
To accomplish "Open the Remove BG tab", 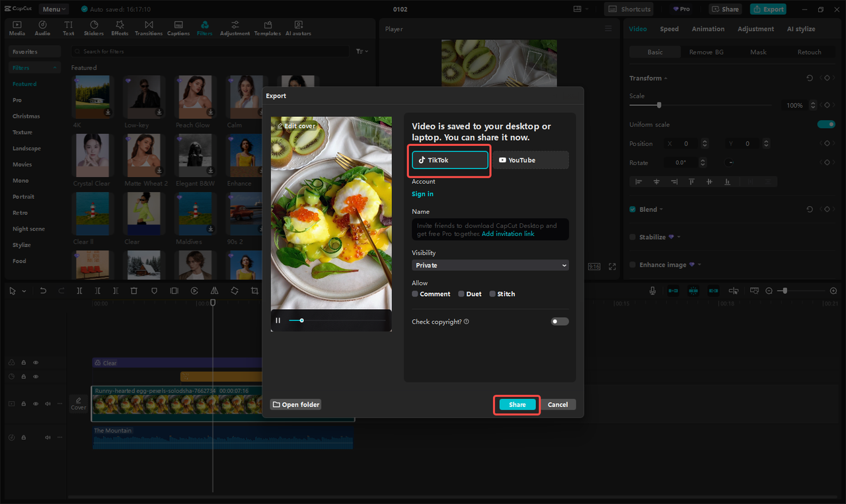I will (x=708, y=52).
